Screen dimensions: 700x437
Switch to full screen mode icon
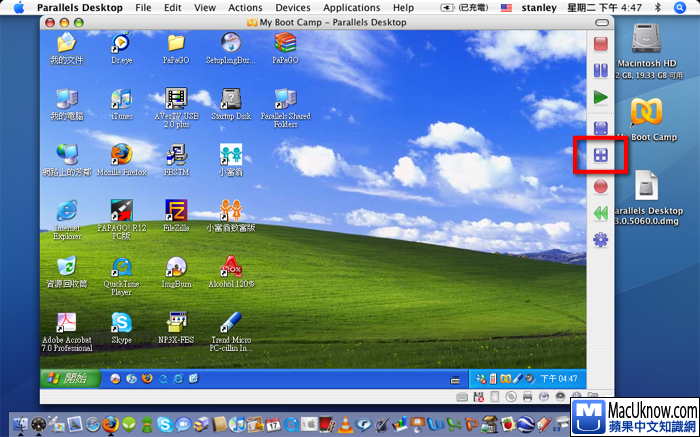tap(600, 128)
